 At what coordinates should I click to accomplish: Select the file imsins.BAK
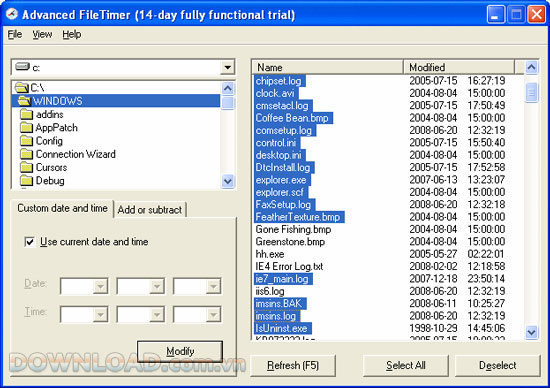coord(279,303)
